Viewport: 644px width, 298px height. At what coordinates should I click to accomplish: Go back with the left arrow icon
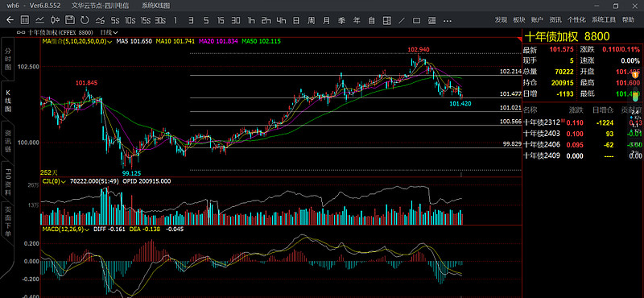point(10,19)
